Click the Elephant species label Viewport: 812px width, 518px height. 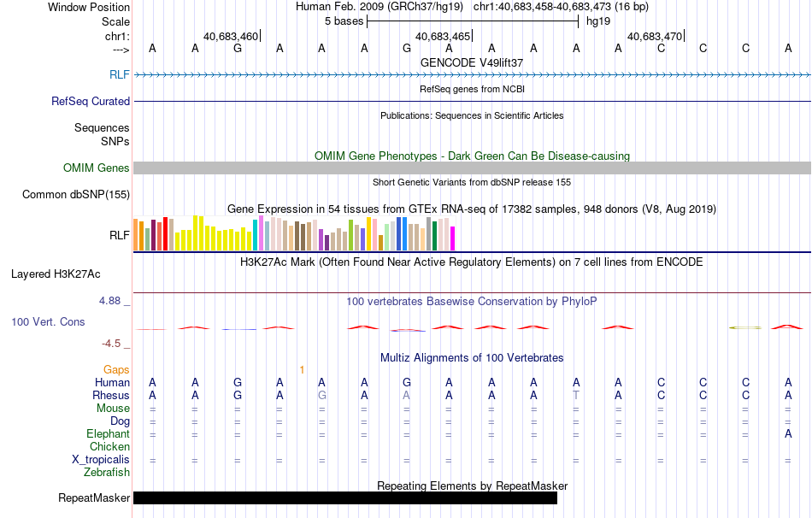(x=108, y=434)
